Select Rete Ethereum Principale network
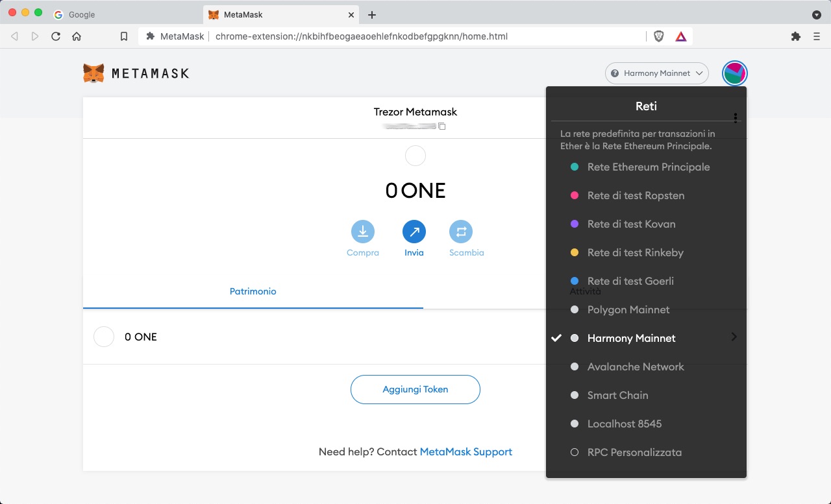 point(646,167)
